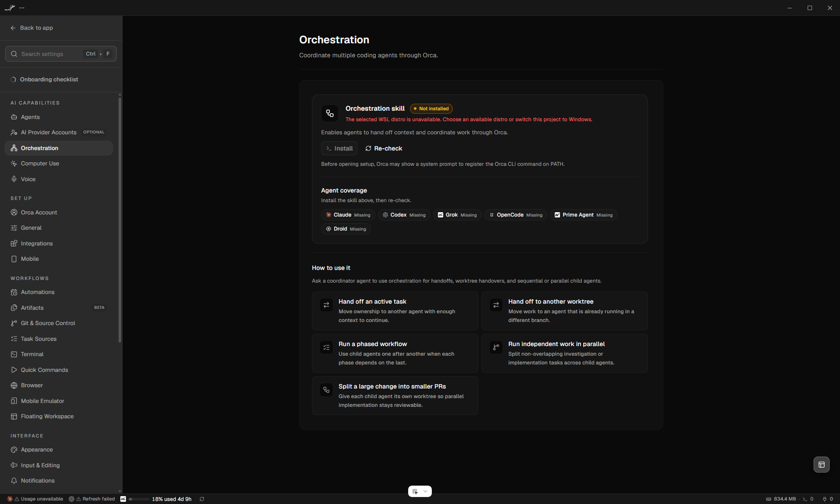Click the Orchestration skill header icon

pos(330,114)
